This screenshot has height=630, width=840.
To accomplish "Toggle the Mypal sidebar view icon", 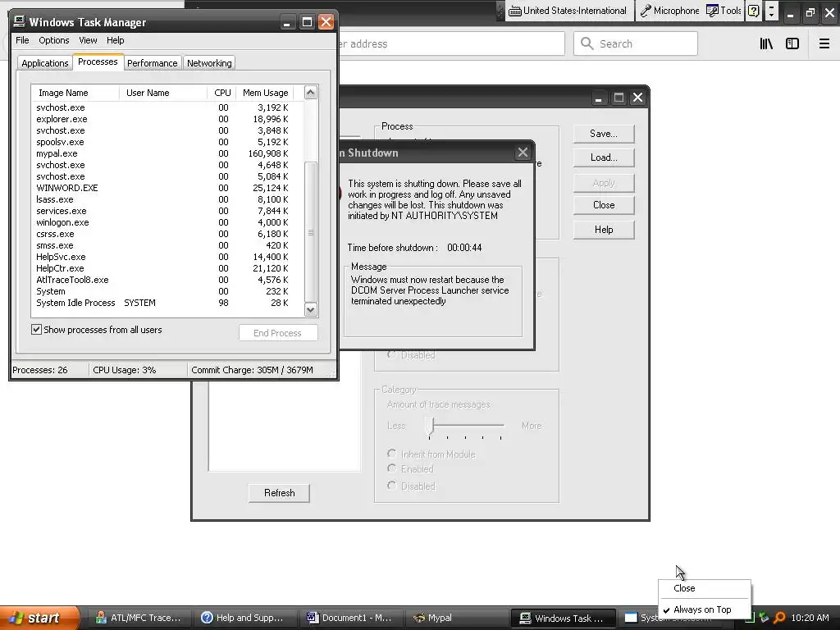I will pyautogui.click(x=792, y=44).
